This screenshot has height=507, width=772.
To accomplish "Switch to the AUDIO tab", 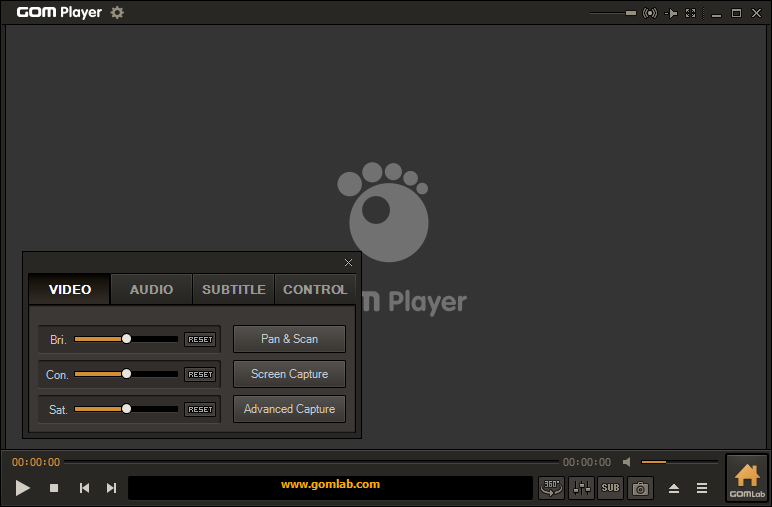I will click(x=152, y=289).
